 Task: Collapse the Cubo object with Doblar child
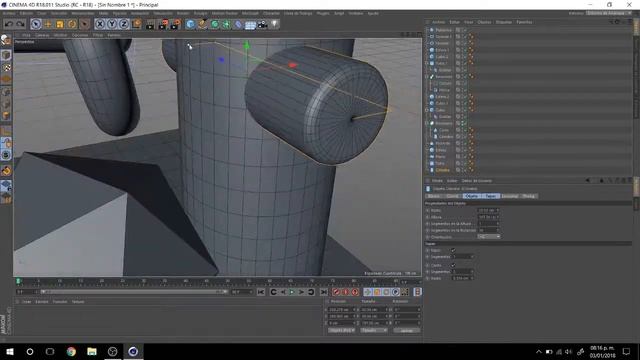coord(427,110)
